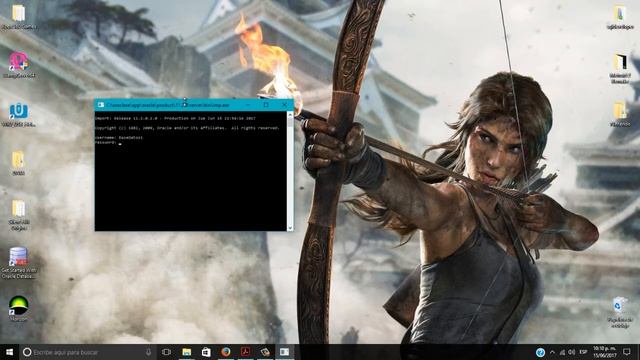Maximize the console window
Viewport: 640px width, 360px height.
coord(266,105)
